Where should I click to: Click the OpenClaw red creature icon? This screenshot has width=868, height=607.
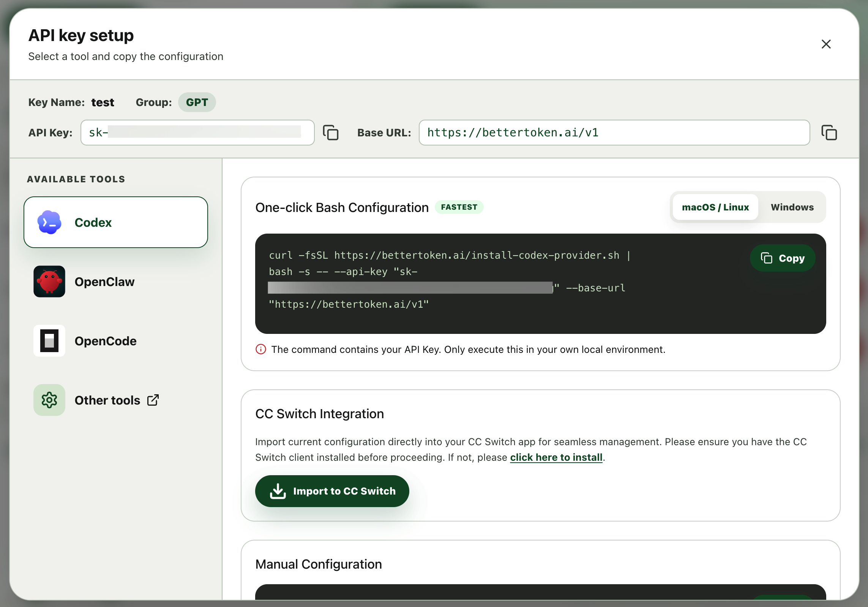(x=49, y=281)
